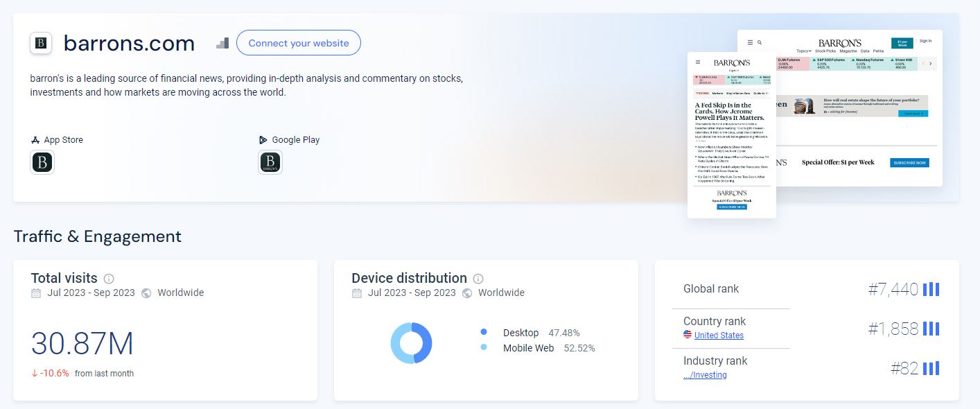Click bars icon beside Industry rank #82
The image size is (980, 409).
click(x=931, y=368)
